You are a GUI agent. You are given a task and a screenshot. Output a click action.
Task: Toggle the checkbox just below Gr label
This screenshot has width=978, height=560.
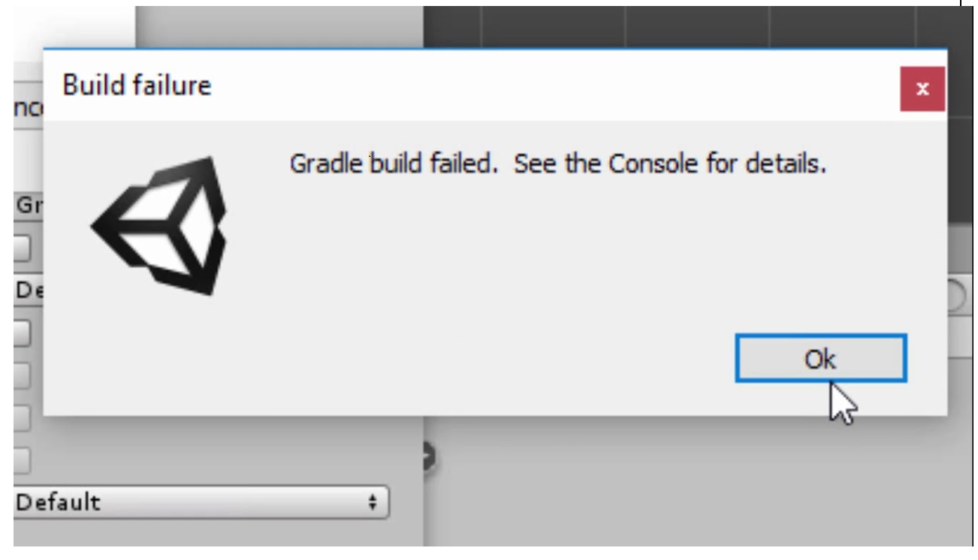click(x=23, y=248)
